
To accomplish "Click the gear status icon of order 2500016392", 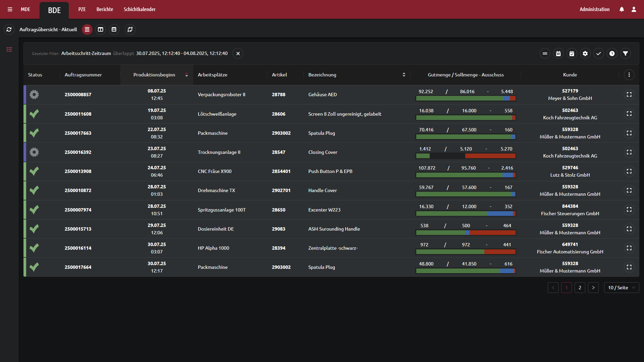I will click(34, 152).
